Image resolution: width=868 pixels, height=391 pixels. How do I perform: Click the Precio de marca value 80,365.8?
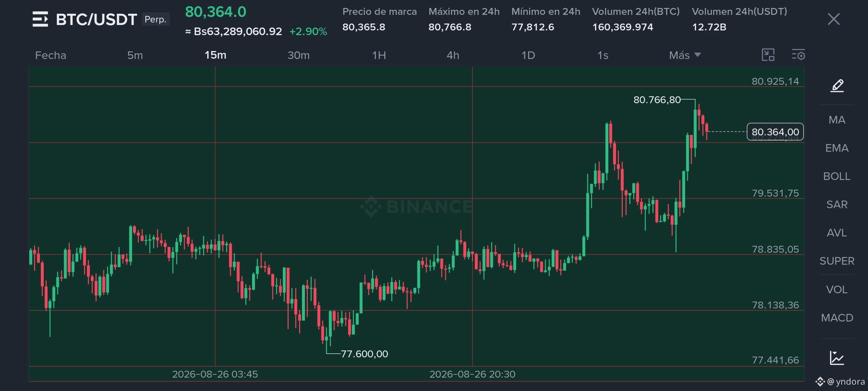click(363, 27)
